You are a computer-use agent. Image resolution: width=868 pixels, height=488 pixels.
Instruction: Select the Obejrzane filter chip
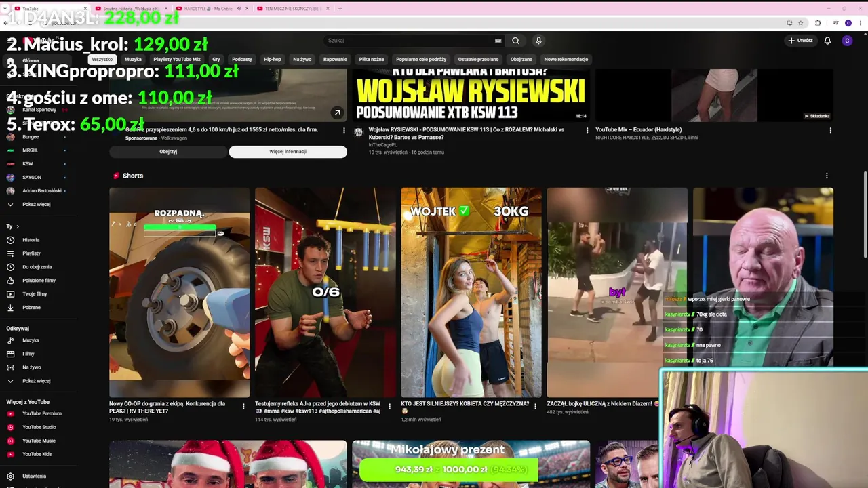[x=521, y=60]
